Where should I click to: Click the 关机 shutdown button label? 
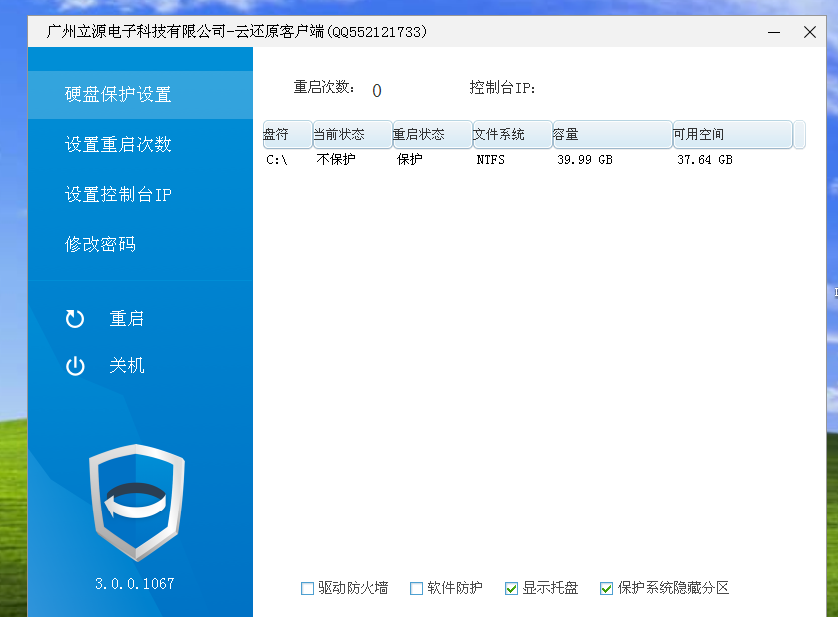127,366
